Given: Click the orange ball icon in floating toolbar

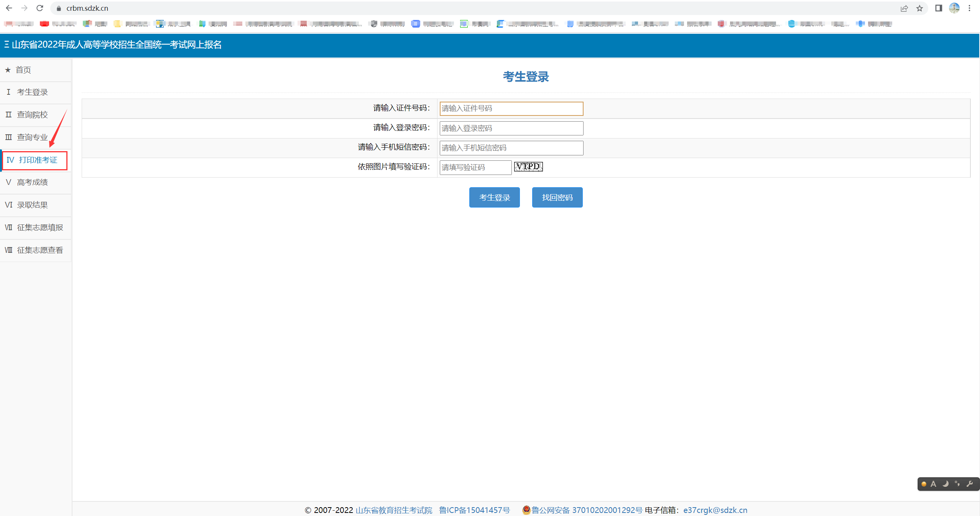Looking at the screenshot, I should point(924,484).
